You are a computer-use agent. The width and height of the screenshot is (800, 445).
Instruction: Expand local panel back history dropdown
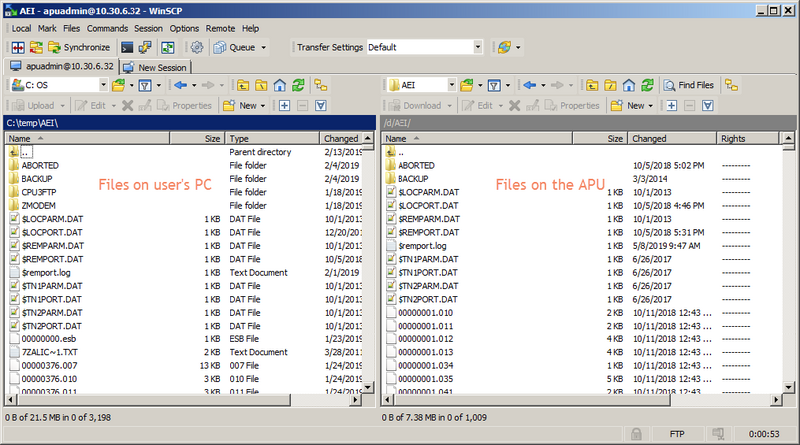194,85
